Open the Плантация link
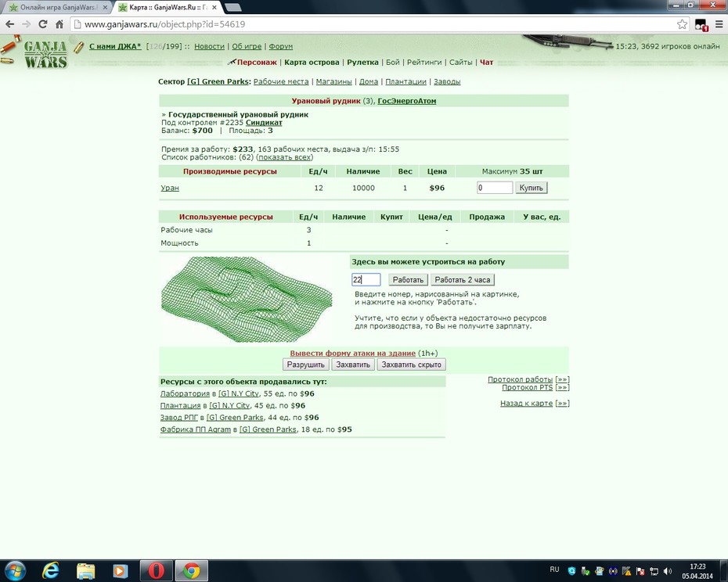Screen dimensions: 728x582 click(x=180, y=406)
